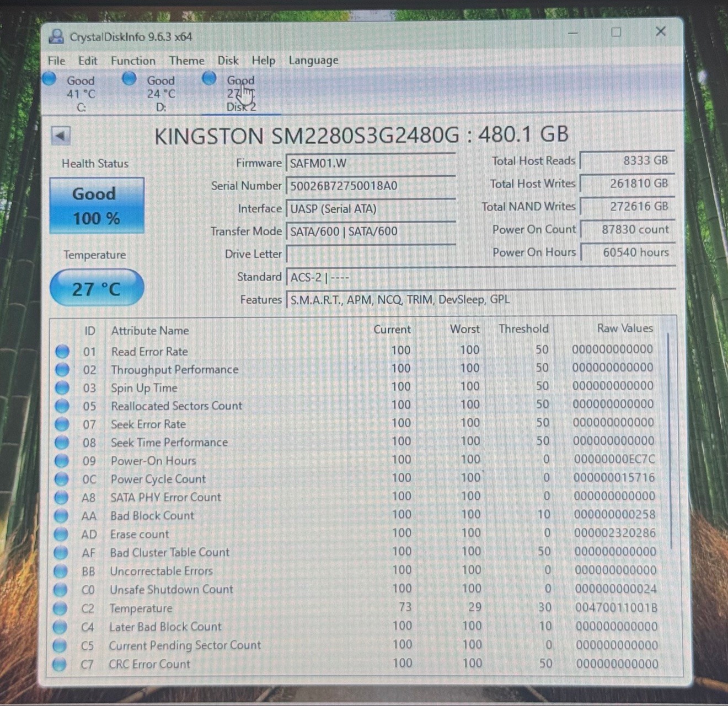Click the Power On Count value 87830 count

[x=627, y=229]
